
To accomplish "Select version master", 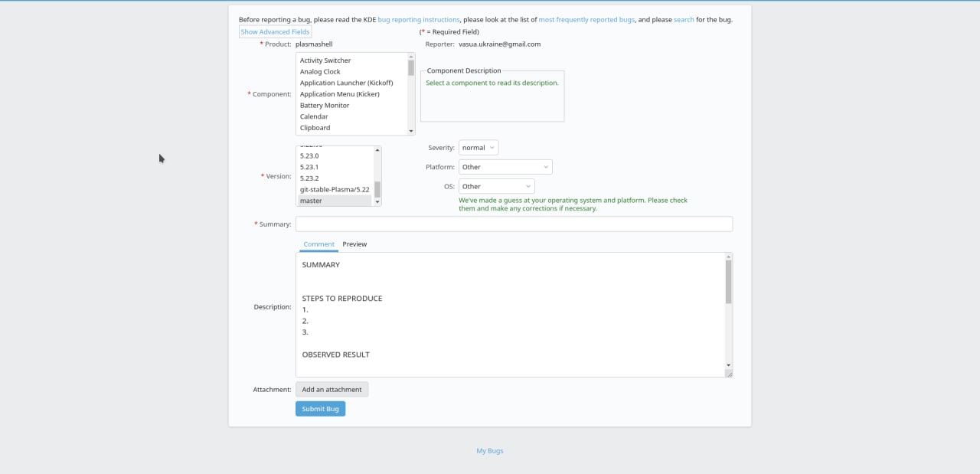I will (x=335, y=201).
